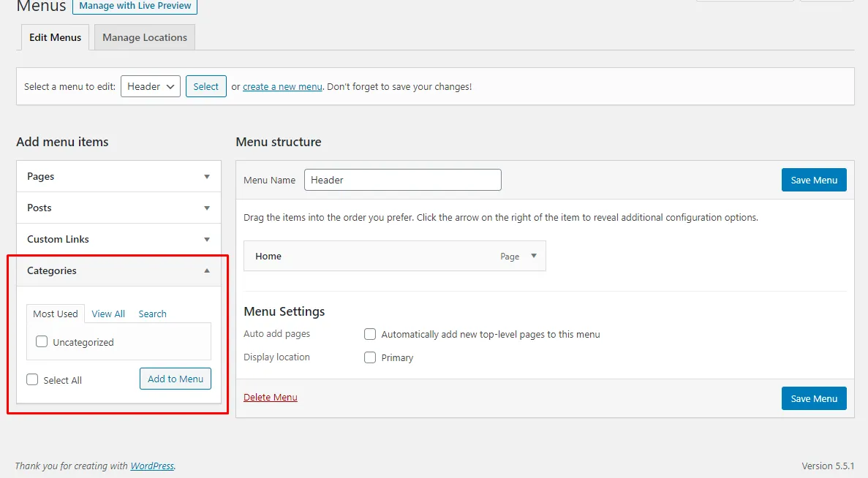The width and height of the screenshot is (868, 478).
Task: Click the Add to Menu button
Action: click(176, 379)
